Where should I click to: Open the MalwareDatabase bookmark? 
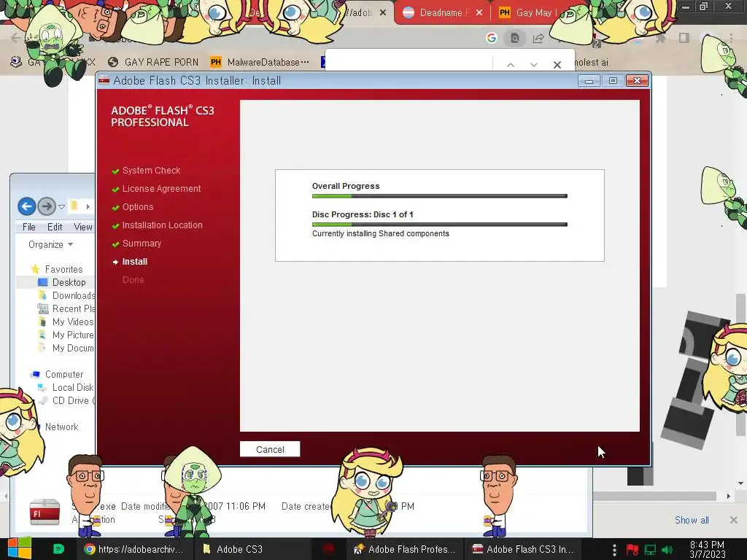click(x=260, y=63)
